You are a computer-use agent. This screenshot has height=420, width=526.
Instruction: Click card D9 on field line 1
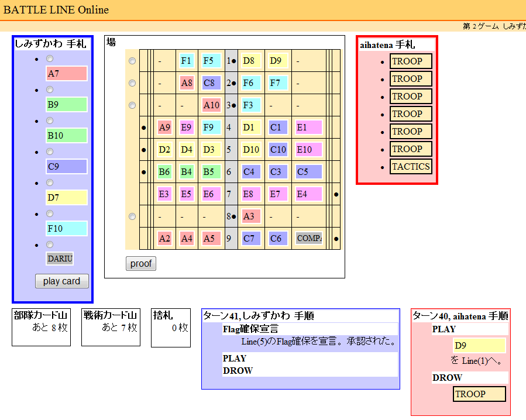(278, 61)
